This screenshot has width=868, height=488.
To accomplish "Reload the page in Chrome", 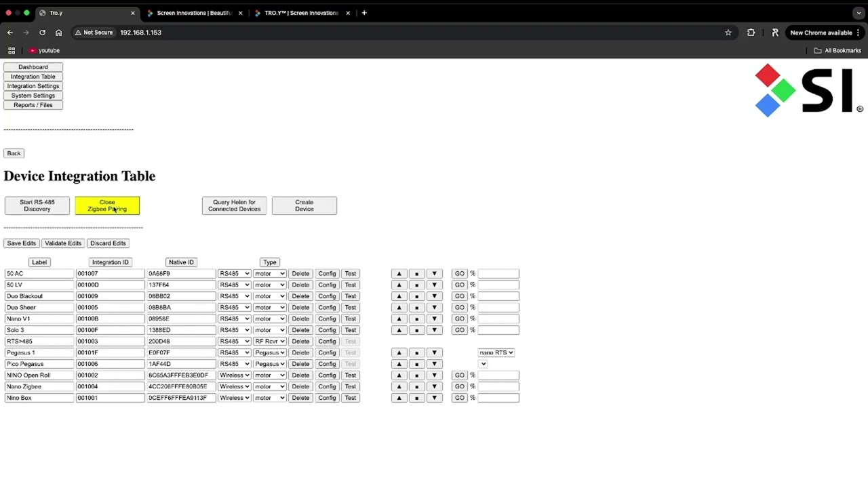I will (x=42, y=33).
